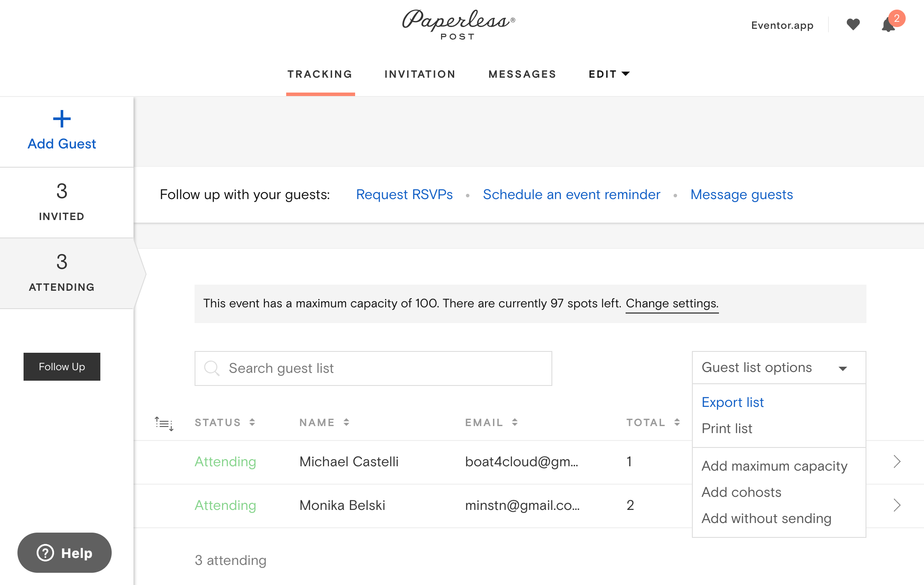Click the Follow Up button

point(61,367)
